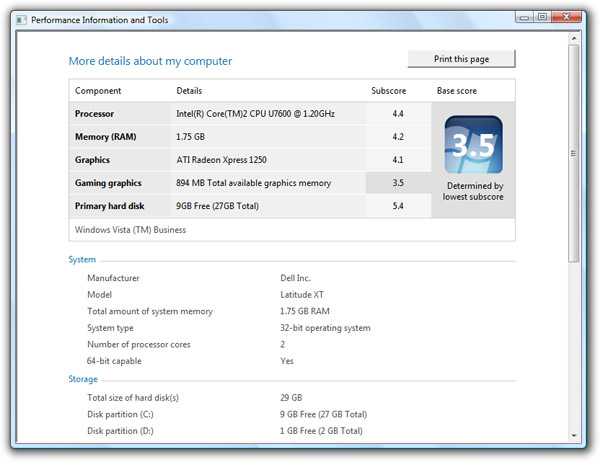Click the highlighted 3.5 gaming graphics subscore
The height and width of the screenshot is (462, 600).
coord(398,183)
